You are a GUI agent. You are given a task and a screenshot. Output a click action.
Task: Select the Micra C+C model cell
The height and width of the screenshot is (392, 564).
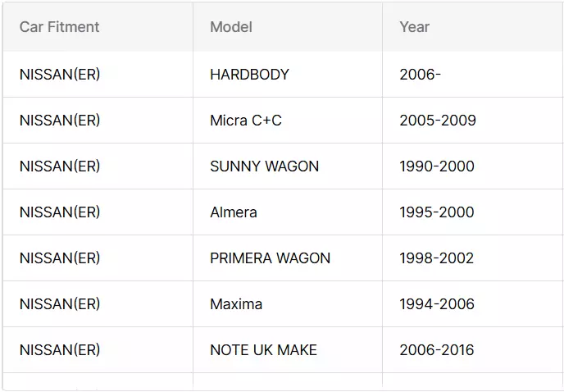(x=288, y=121)
